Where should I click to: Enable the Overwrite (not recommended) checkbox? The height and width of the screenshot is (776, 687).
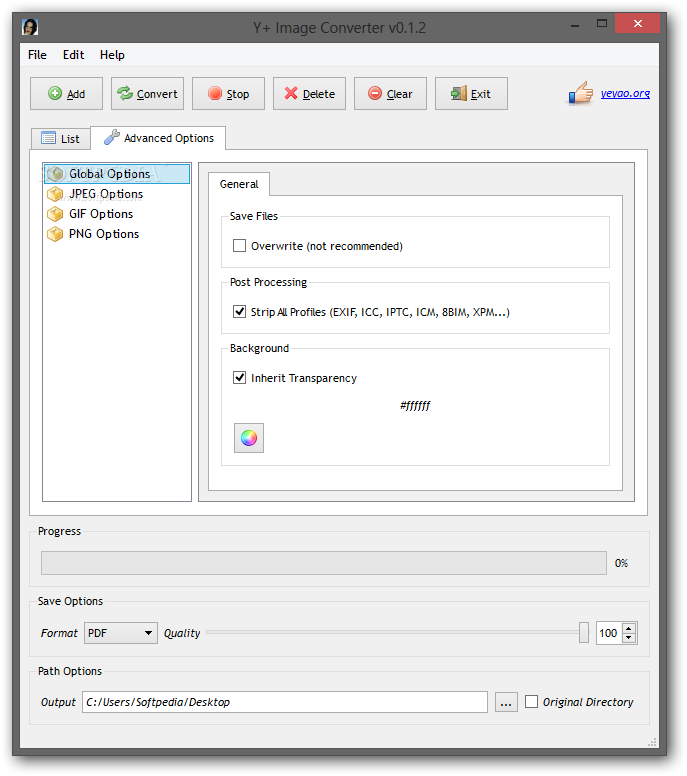pyautogui.click(x=240, y=245)
